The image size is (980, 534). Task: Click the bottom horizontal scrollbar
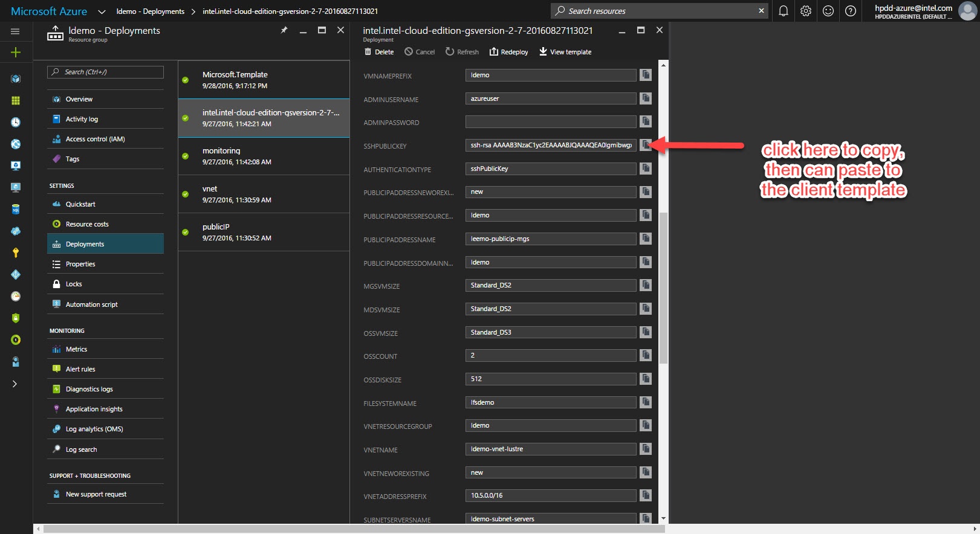[354, 529]
